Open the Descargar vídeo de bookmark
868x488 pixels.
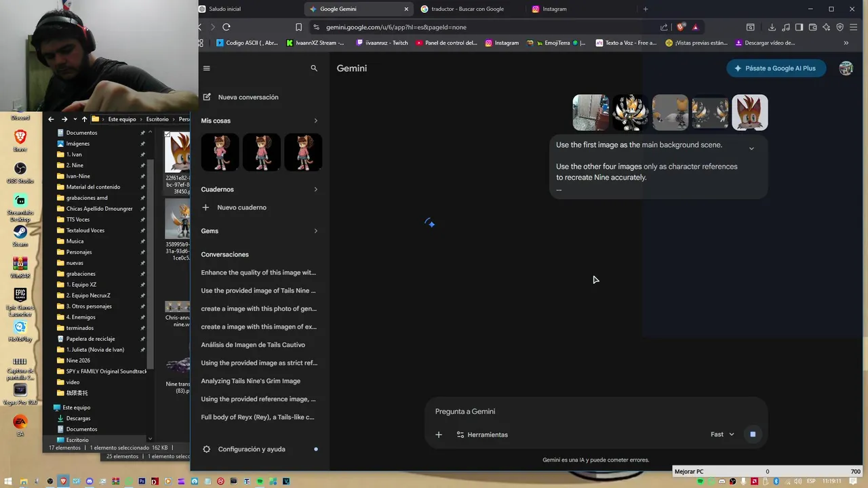[x=766, y=43]
